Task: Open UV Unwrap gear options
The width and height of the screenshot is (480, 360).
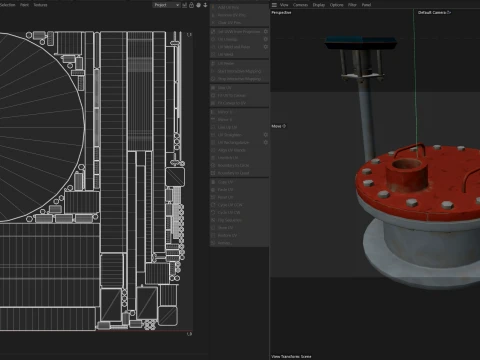Action: [x=266, y=39]
